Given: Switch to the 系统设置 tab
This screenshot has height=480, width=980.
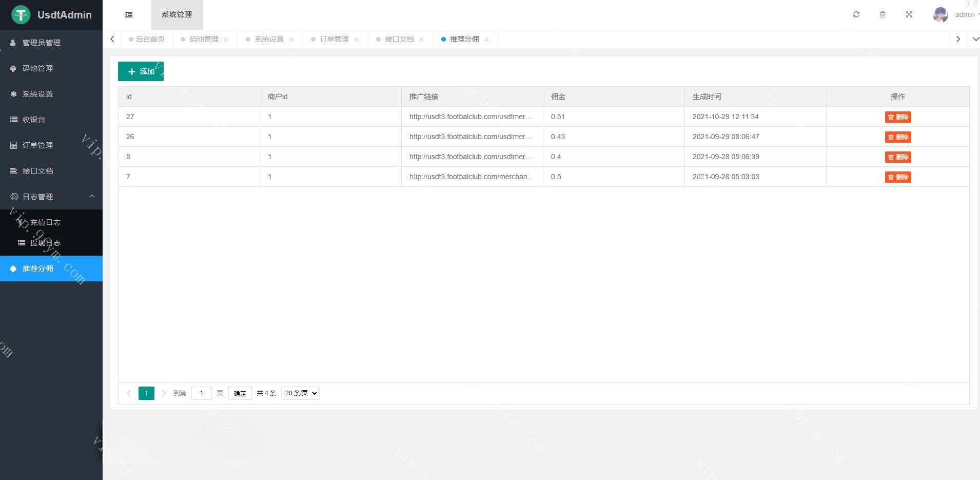Looking at the screenshot, I should (x=269, y=39).
